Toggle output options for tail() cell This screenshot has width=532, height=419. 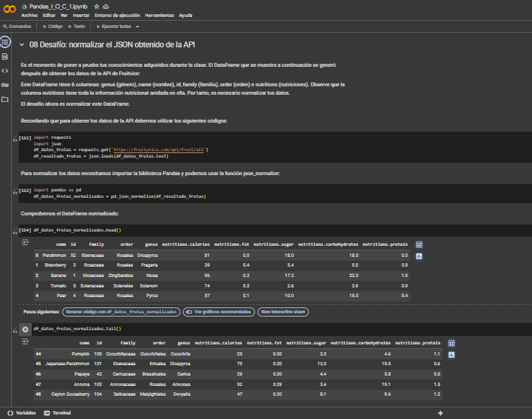tap(25, 342)
